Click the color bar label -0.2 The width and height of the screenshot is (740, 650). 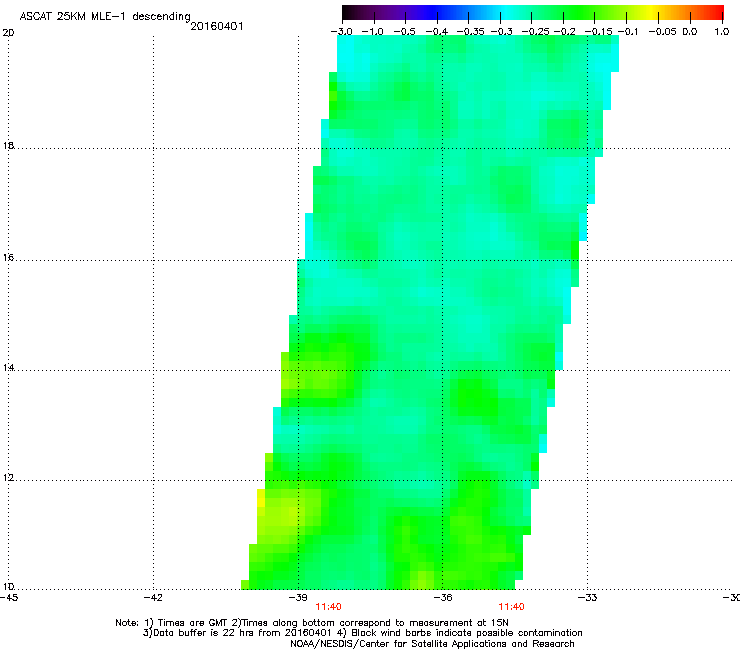point(564,32)
